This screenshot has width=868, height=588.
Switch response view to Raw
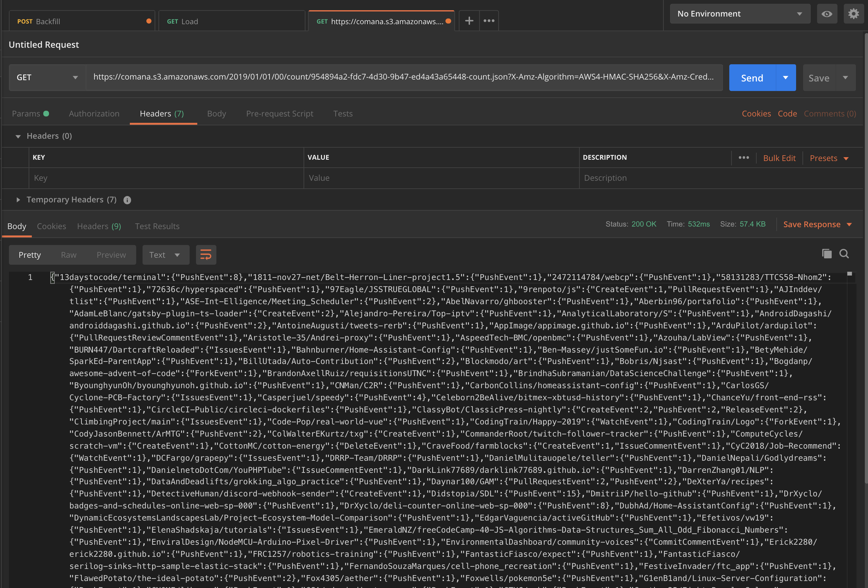[x=69, y=255]
